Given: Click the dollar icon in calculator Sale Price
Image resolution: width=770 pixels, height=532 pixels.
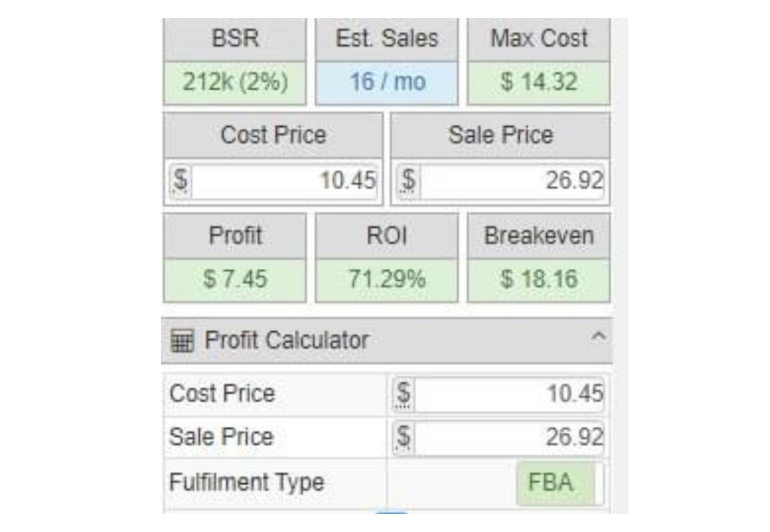Looking at the screenshot, I should coord(404,437).
